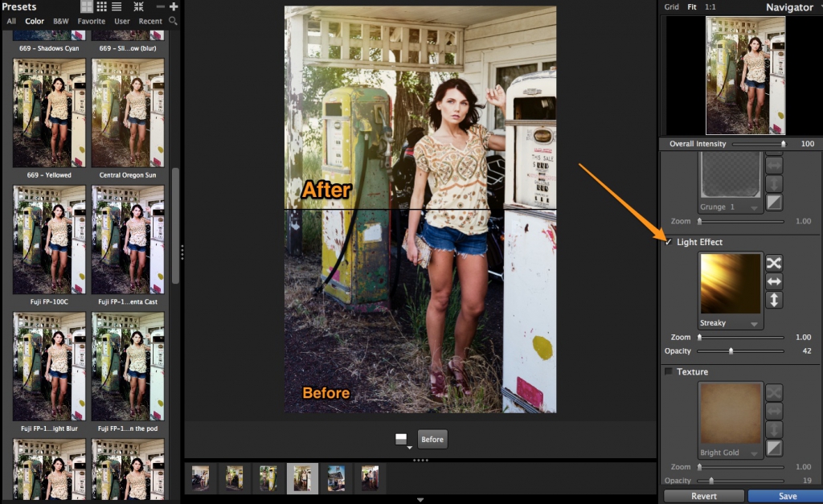
Task: Click the collapse-arrows icon in Presets header
Action: [138, 6]
